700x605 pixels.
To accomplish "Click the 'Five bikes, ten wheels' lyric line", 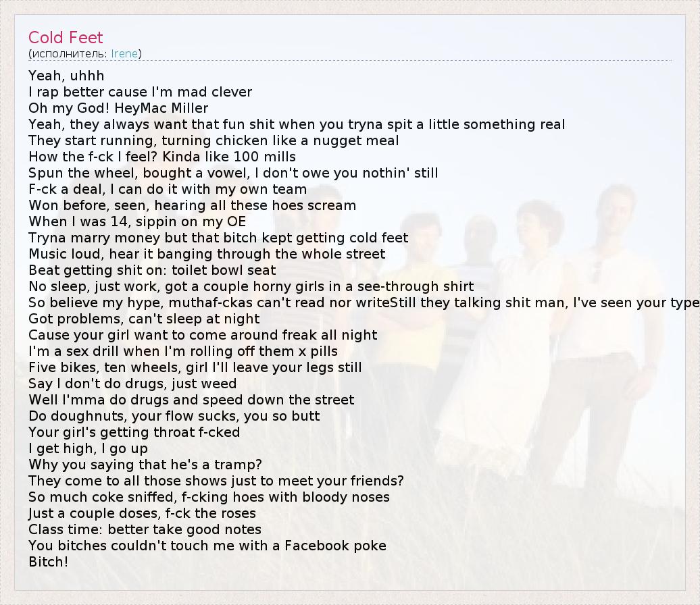I will pyautogui.click(x=195, y=367).
